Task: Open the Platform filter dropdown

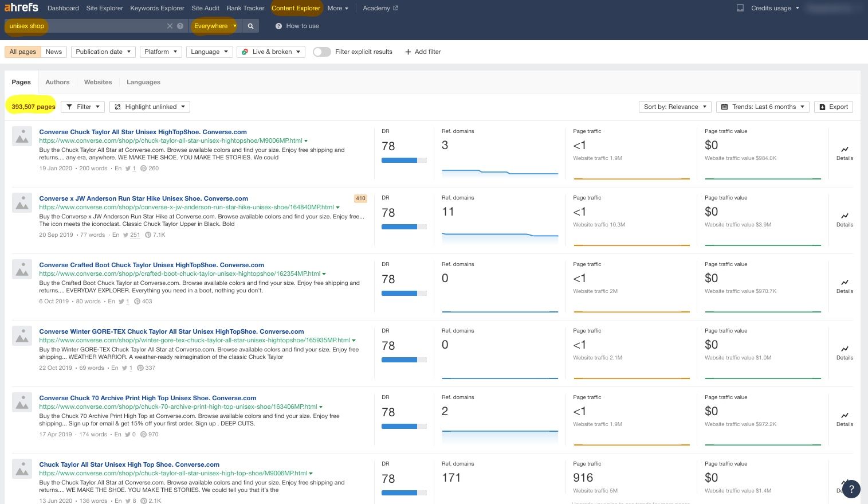Action: click(x=161, y=52)
